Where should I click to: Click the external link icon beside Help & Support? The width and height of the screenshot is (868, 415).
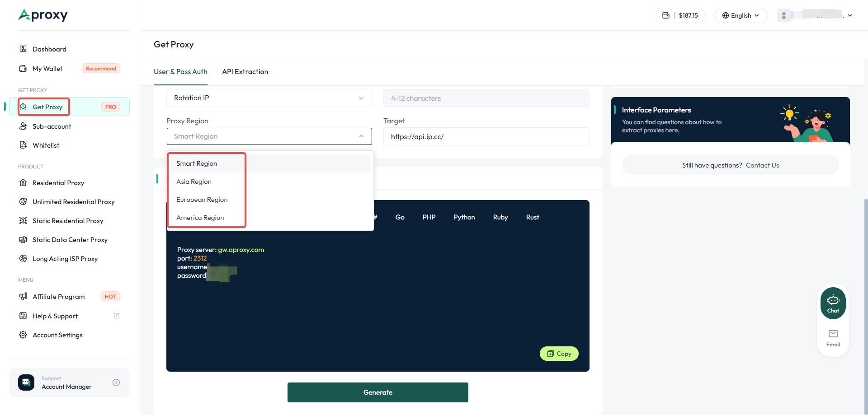pyautogui.click(x=117, y=316)
